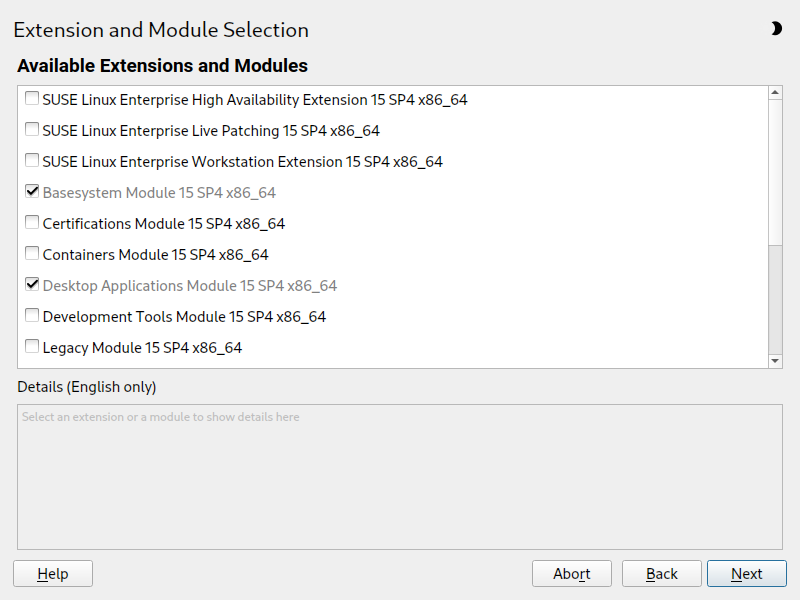Enable the Containers Module checkbox
Viewport: 800px width, 600px height.
32,254
